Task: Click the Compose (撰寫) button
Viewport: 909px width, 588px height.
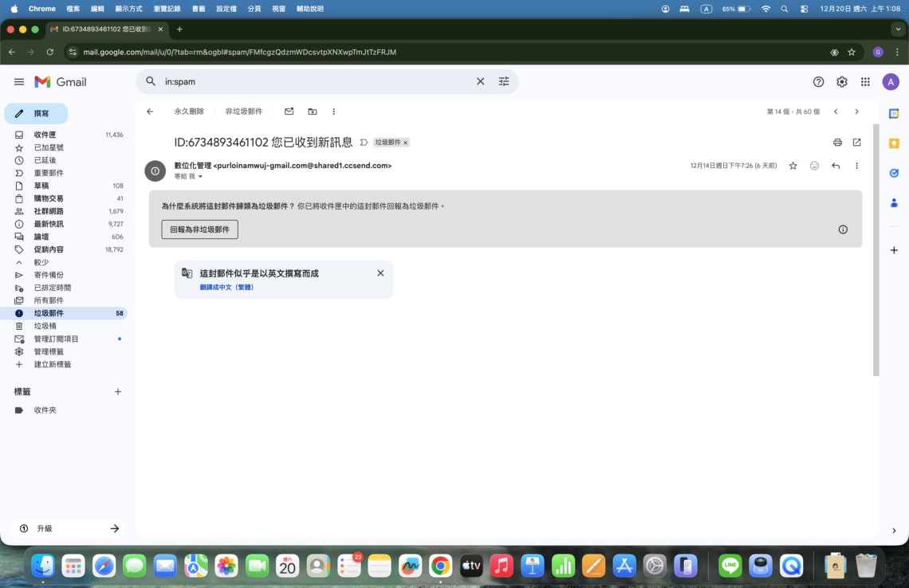Action: [36, 114]
